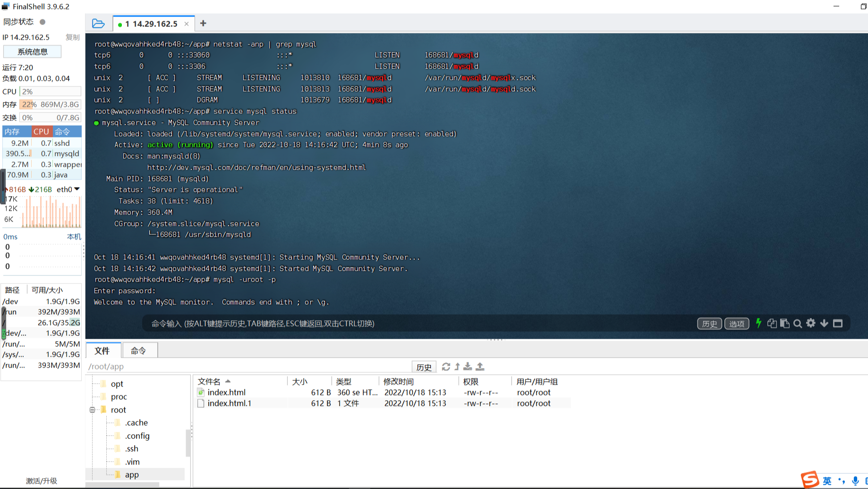Viewport: 868px width, 489px height.
Task: Select the .ssh folder in tree
Action: (x=131, y=449)
